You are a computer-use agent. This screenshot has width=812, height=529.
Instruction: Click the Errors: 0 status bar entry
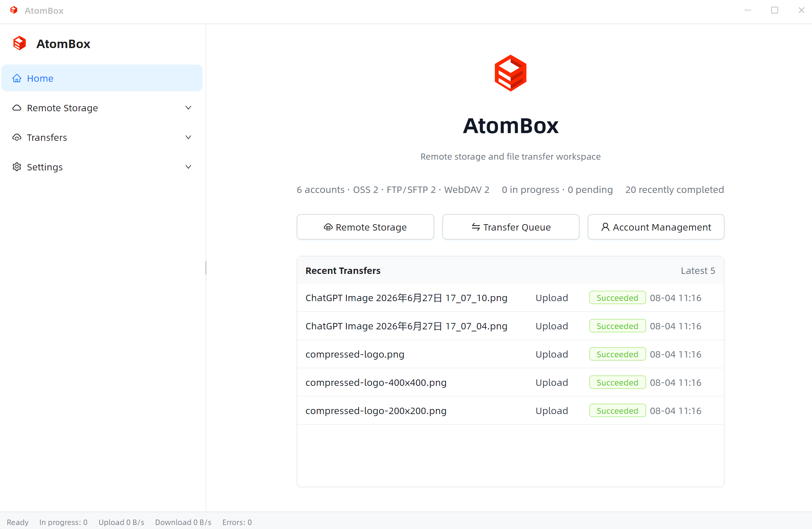coord(237,522)
